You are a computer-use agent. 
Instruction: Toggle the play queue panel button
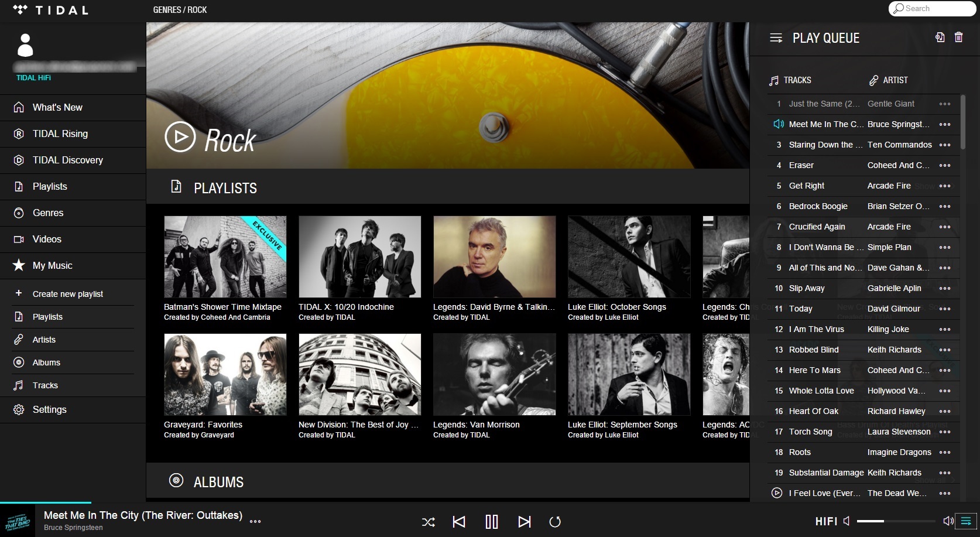[x=966, y=521]
